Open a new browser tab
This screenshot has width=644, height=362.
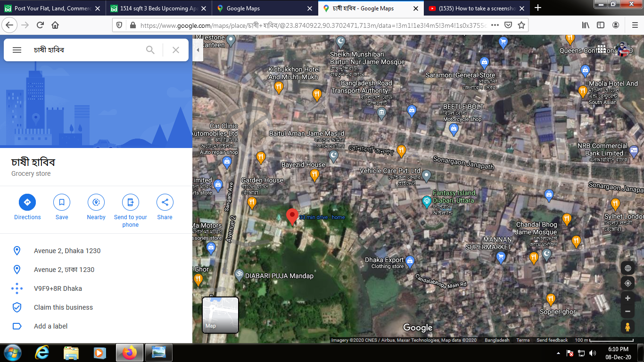point(538,8)
